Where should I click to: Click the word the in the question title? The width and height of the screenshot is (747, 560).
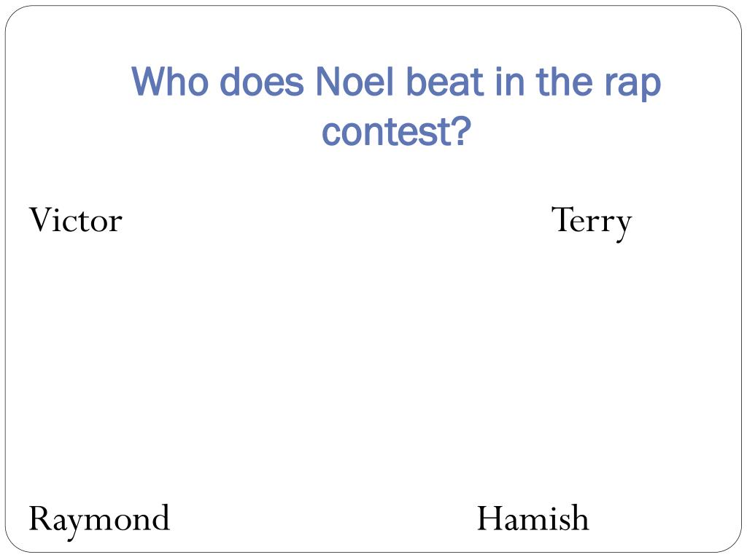pyautogui.click(x=565, y=82)
